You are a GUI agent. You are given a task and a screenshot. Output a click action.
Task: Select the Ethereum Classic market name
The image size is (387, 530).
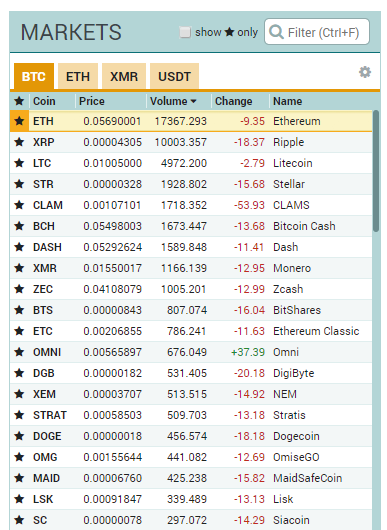(x=316, y=331)
